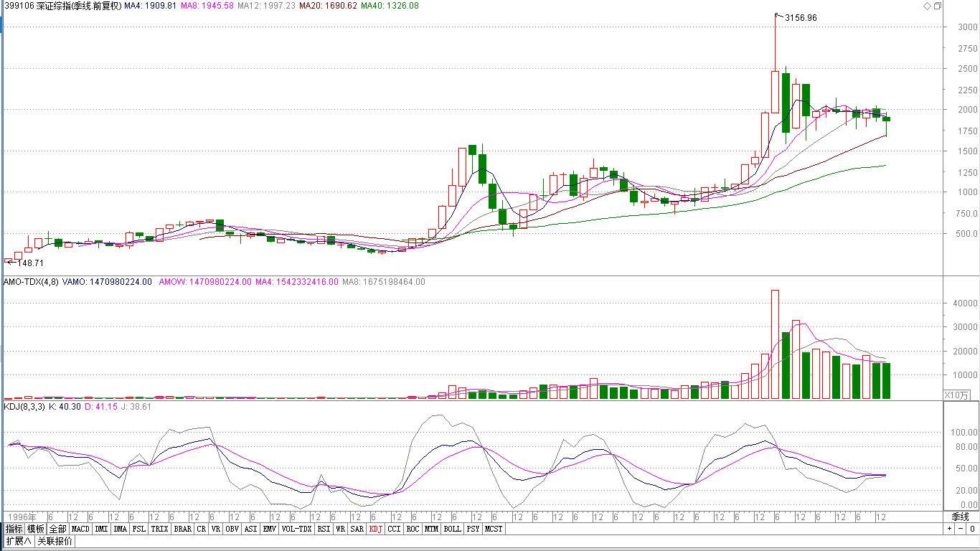Screen dimensions: 980x551
Task: Select the 指标 tab
Action: [x=14, y=529]
